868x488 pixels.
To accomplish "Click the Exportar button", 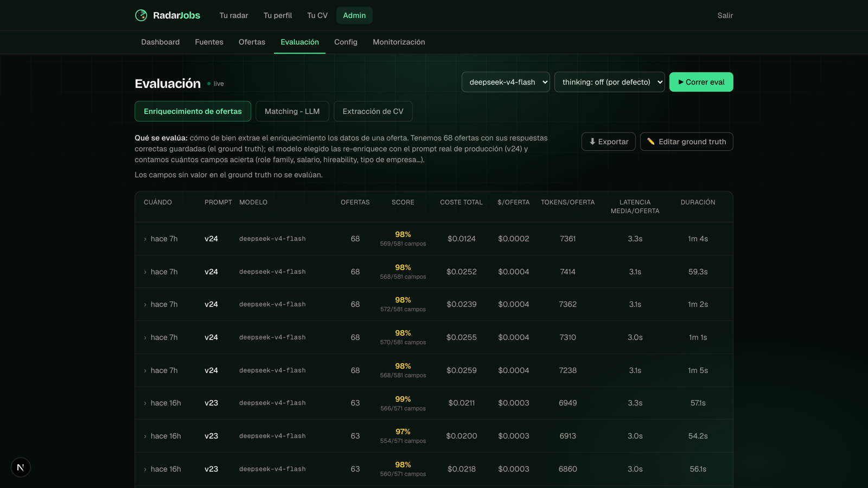I will tap(608, 142).
